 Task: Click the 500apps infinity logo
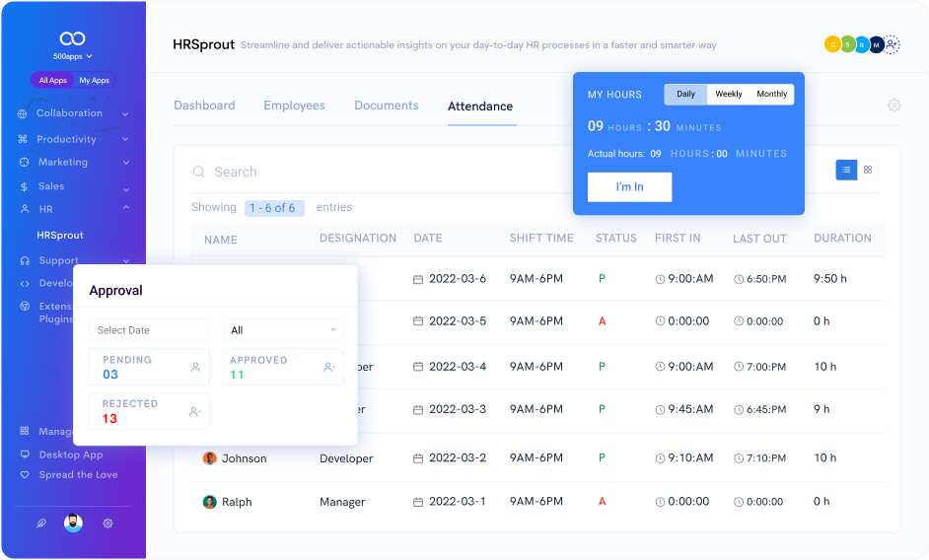[x=73, y=38]
